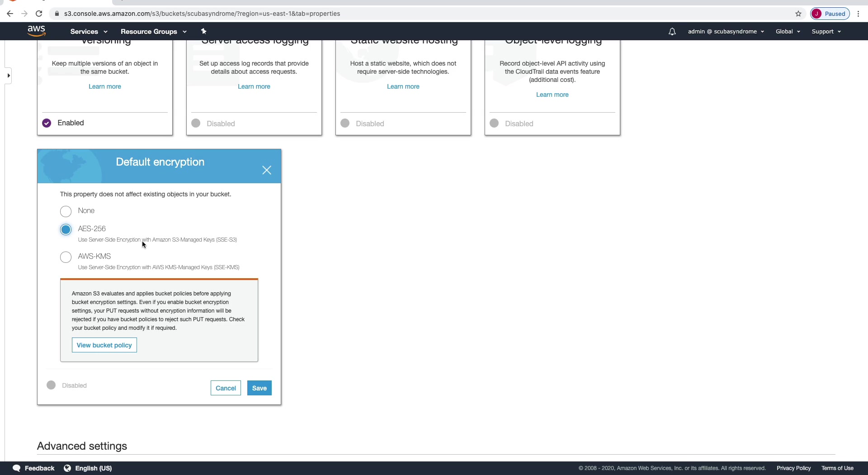Click the Object-level logging Disabled status
Viewport: 868px width, 475px height.
pyautogui.click(x=512, y=123)
